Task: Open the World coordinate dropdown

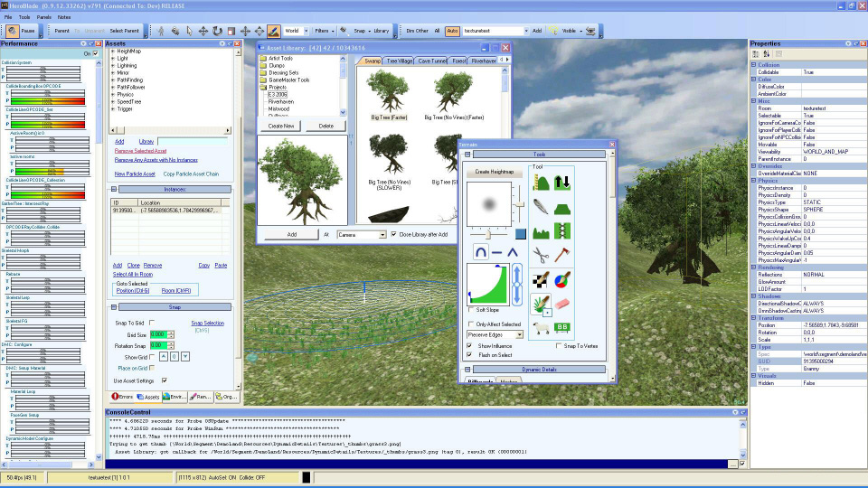Action: [x=307, y=31]
